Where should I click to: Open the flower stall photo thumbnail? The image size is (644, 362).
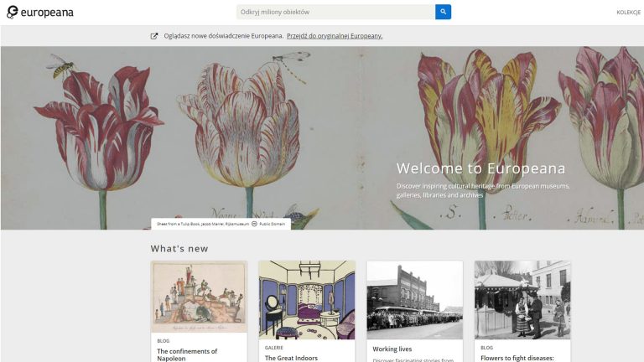pos(522,298)
